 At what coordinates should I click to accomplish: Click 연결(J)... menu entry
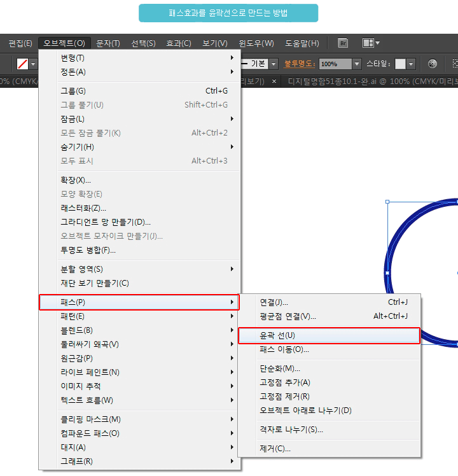click(274, 302)
